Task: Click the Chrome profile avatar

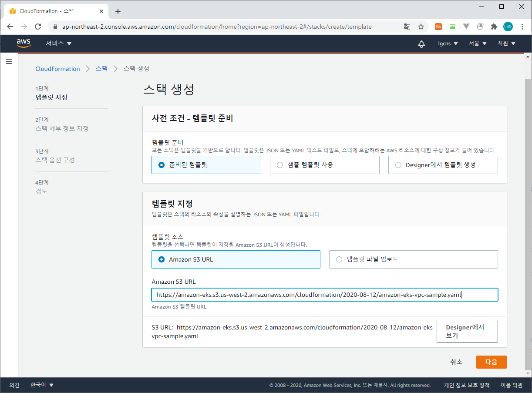Action: [x=508, y=27]
